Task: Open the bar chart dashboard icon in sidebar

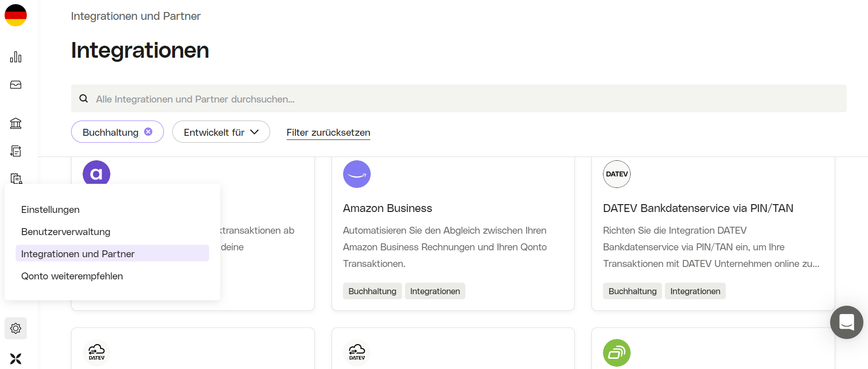Action: pos(16,57)
